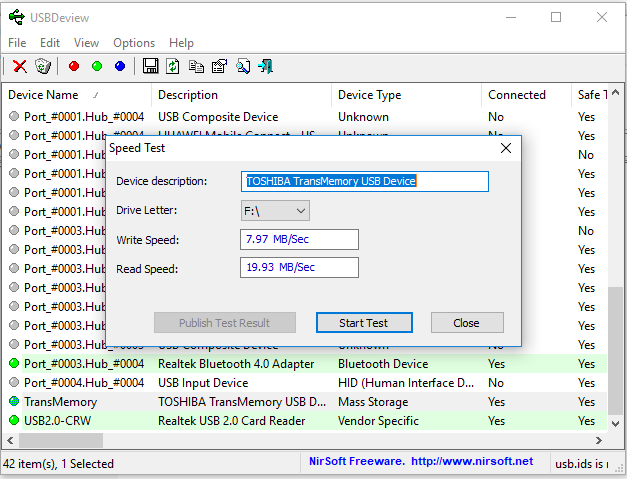The image size is (627, 479).
Task: Click Realtek Bluetooth 4.0 Adapter description
Action: (x=236, y=364)
